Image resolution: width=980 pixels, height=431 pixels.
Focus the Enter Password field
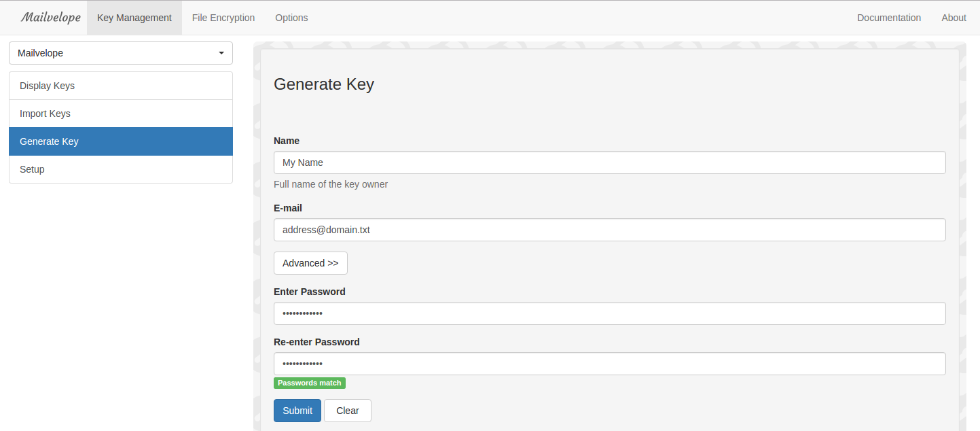(609, 313)
